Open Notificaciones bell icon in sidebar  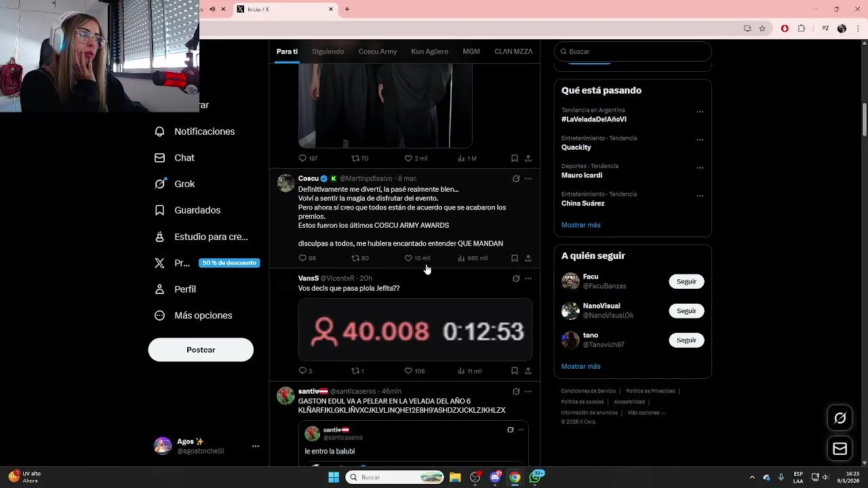pos(159,131)
